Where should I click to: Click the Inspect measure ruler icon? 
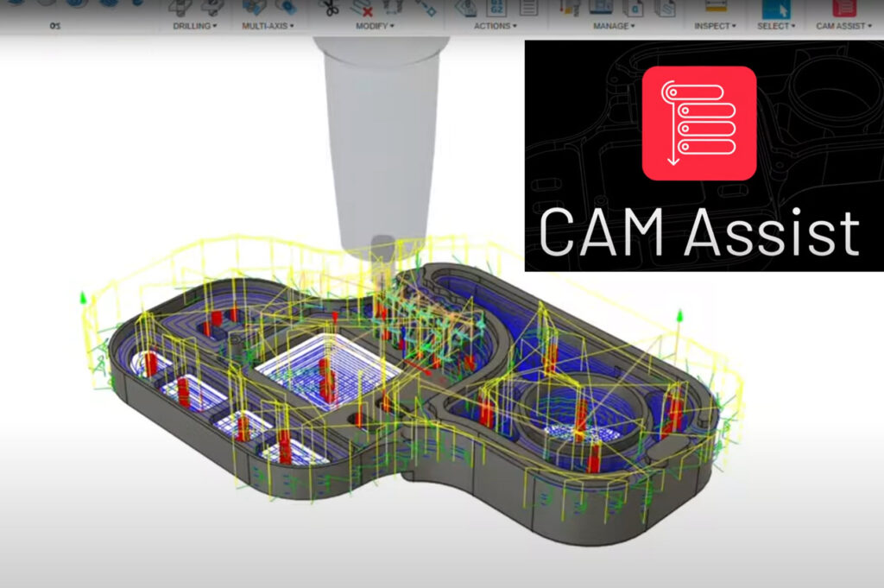pyautogui.click(x=716, y=7)
